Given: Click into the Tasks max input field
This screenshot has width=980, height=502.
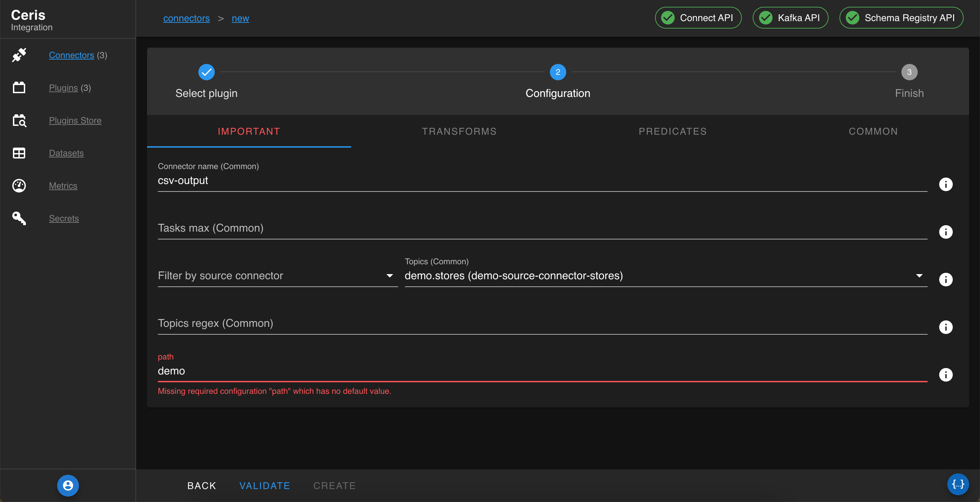Looking at the screenshot, I should pos(542,228).
